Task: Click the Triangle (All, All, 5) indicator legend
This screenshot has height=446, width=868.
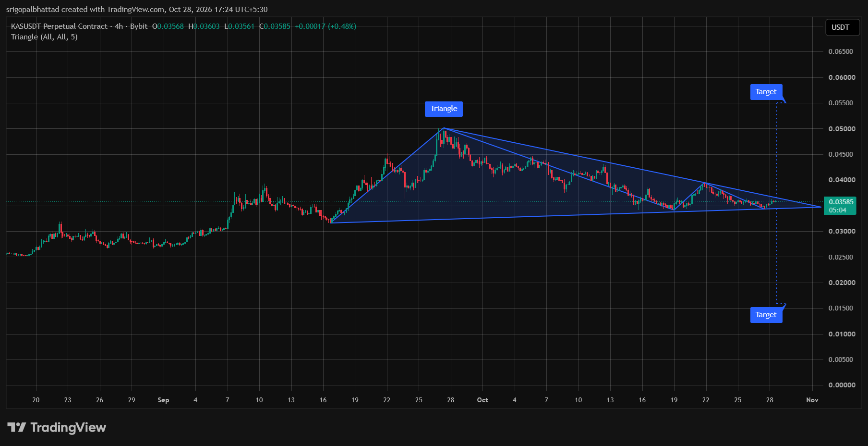Action: tap(44, 37)
